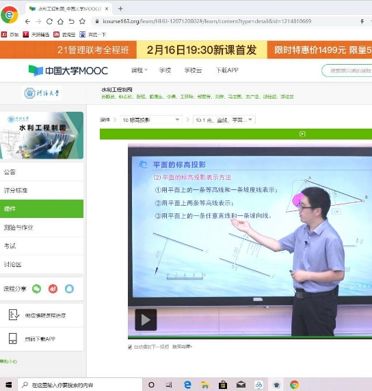
Task: Click the orange 21管理联考全程班 banner
Action: click(68, 50)
